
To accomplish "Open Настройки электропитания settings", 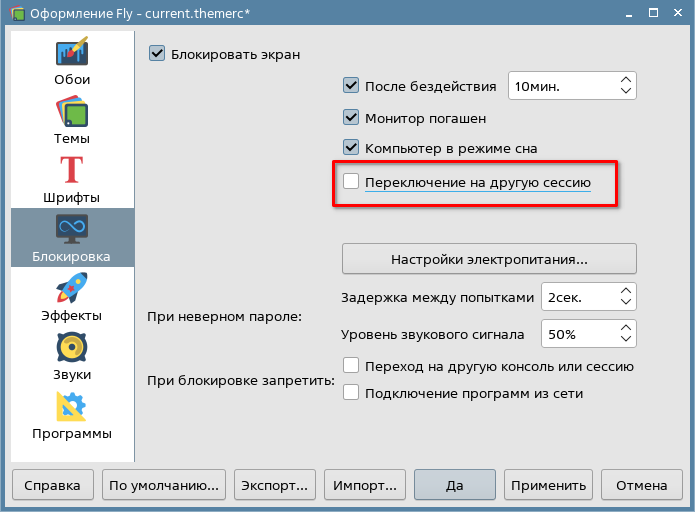I will 489,259.
